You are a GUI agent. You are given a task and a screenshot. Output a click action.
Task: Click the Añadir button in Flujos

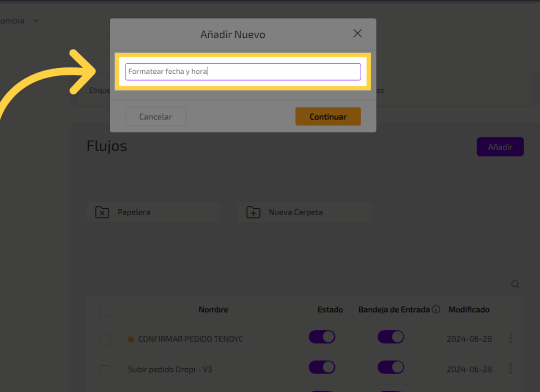pyautogui.click(x=500, y=147)
